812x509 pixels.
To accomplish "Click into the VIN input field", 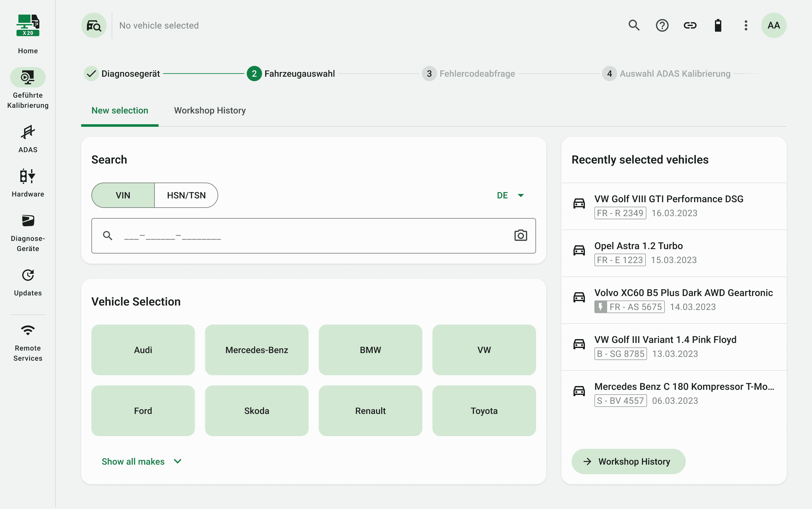I will tap(313, 236).
